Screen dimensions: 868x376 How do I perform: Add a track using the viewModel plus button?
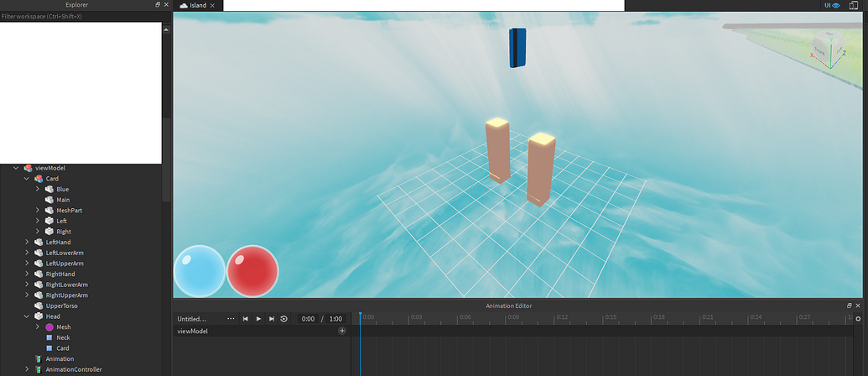tap(342, 331)
